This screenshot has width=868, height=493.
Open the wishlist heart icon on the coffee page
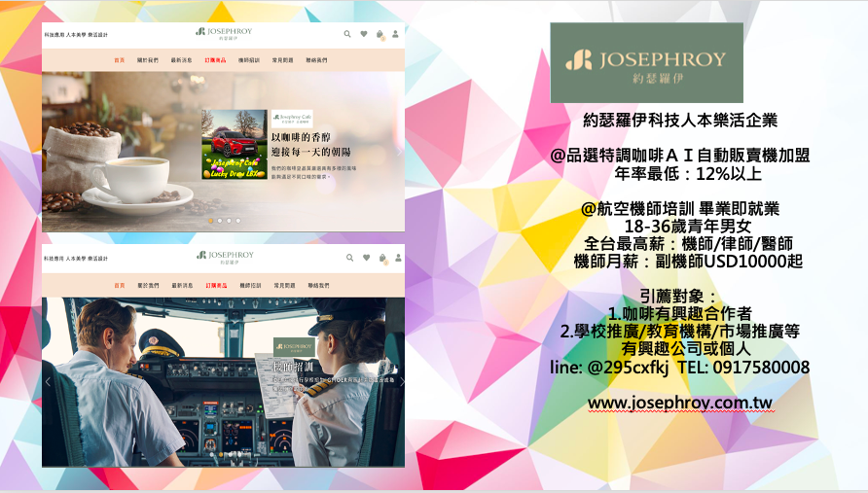[x=364, y=34]
